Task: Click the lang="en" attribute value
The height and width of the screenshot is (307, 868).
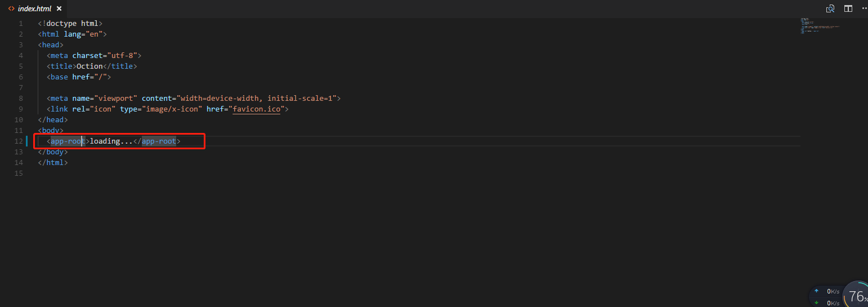Action: pos(94,34)
